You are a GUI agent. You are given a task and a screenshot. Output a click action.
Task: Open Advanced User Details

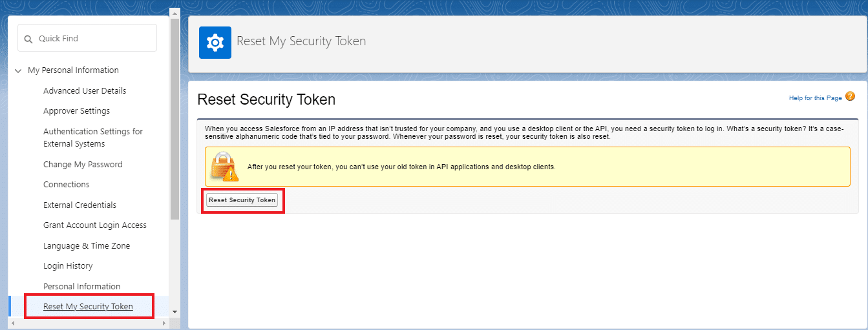coord(85,91)
